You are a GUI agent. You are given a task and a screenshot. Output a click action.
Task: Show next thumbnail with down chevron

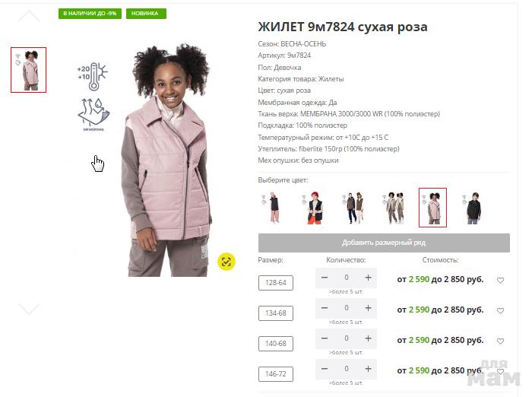[29, 309]
